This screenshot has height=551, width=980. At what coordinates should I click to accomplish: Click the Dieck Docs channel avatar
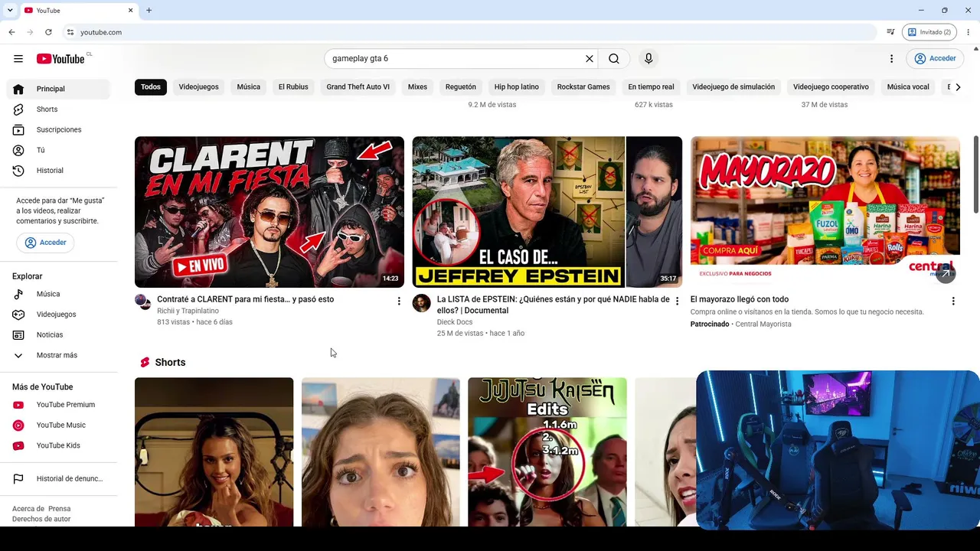click(x=421, y=303)
